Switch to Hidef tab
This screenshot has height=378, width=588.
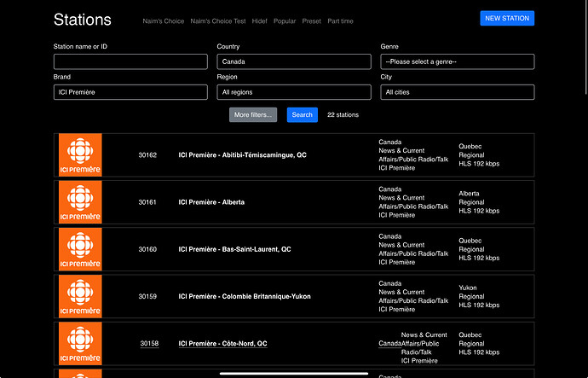(260, 21)
